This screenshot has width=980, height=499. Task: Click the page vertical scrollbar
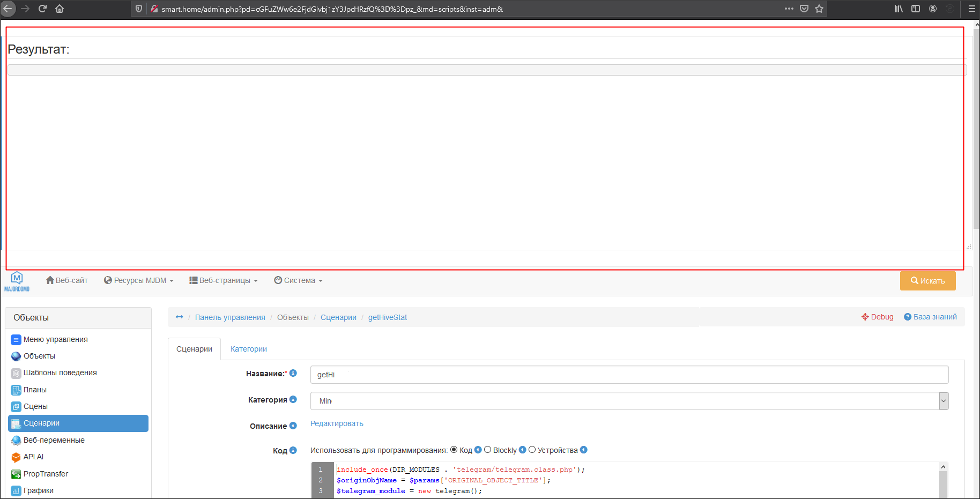point(976,129)
